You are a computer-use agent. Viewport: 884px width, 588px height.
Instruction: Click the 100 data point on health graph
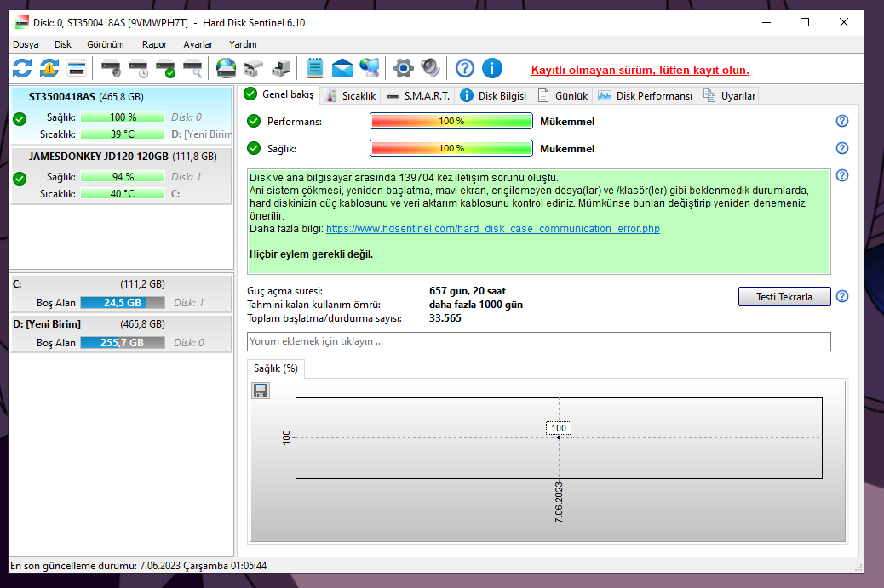pos(559,437)
